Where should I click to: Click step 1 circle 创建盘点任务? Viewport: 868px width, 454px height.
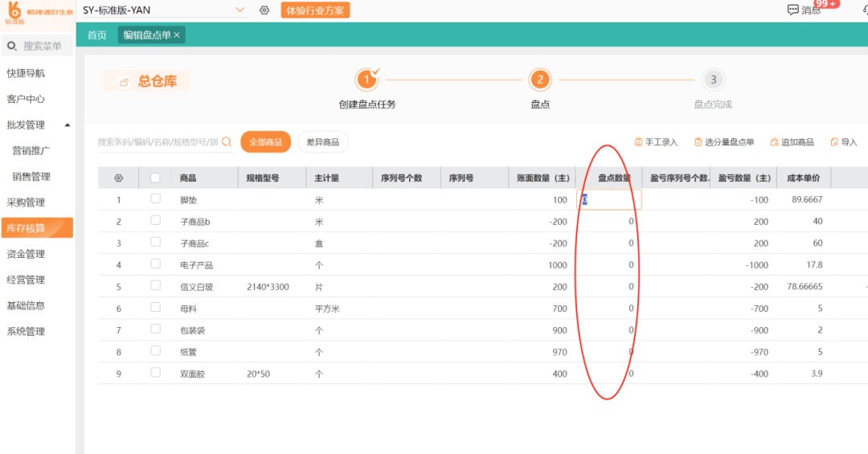point(366,80)
